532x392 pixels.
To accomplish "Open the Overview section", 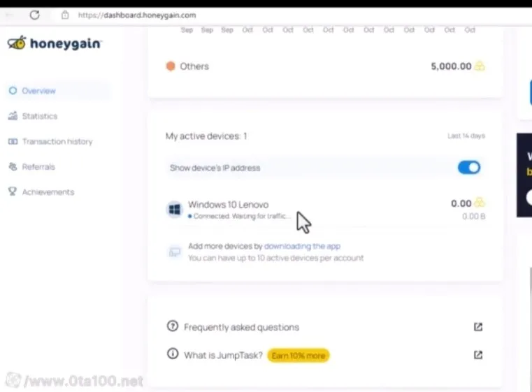I will (x=38, y=91).
